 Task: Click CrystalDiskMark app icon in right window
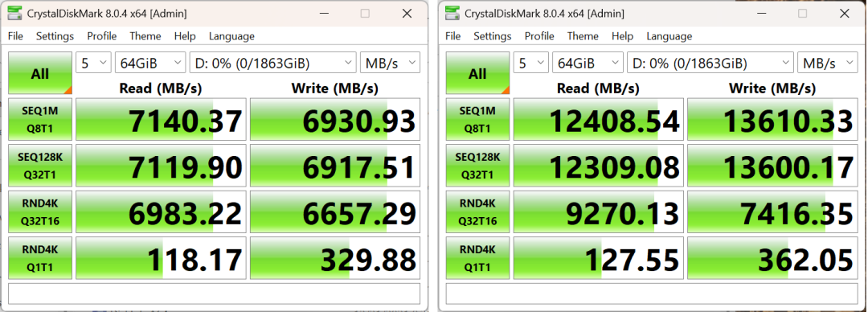[x=453, y=14]
